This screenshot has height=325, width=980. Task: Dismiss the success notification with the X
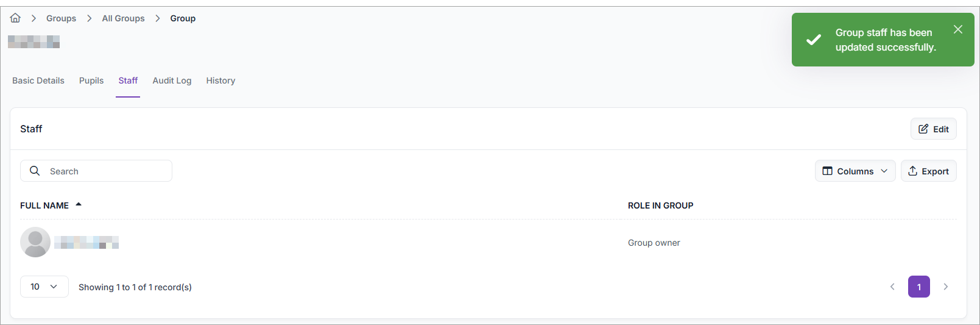coord(958,29)
